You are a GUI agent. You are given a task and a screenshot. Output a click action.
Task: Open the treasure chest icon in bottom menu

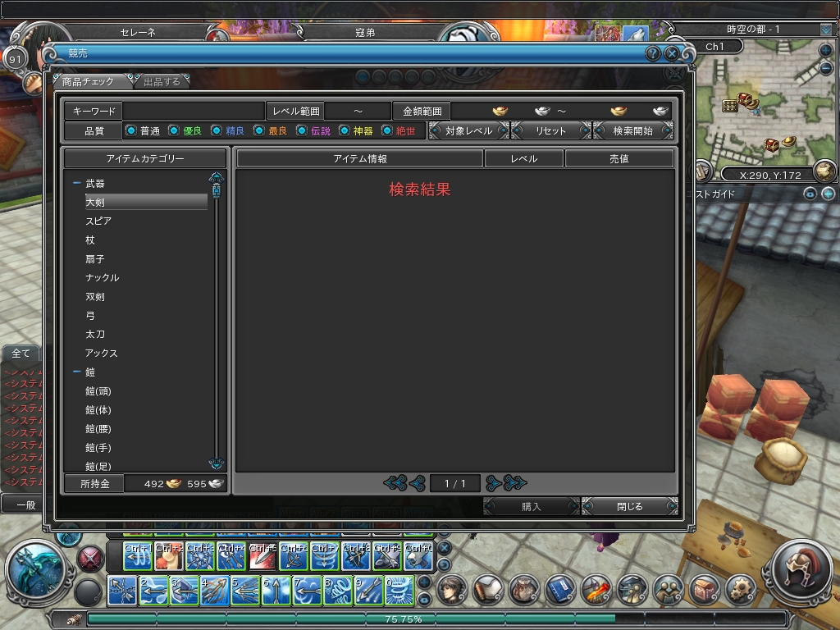[x=703, y=588]
